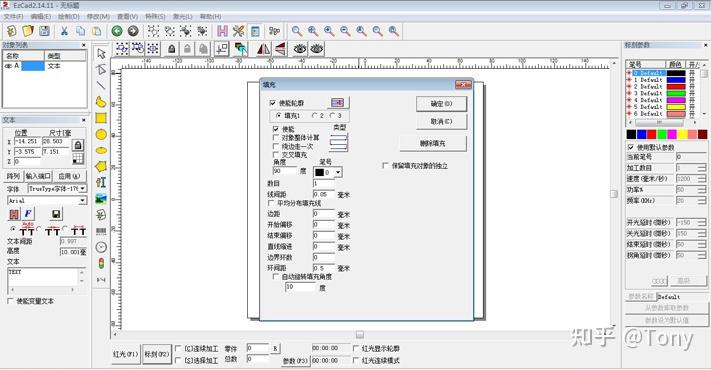Click the left eye Show icon

300,49
